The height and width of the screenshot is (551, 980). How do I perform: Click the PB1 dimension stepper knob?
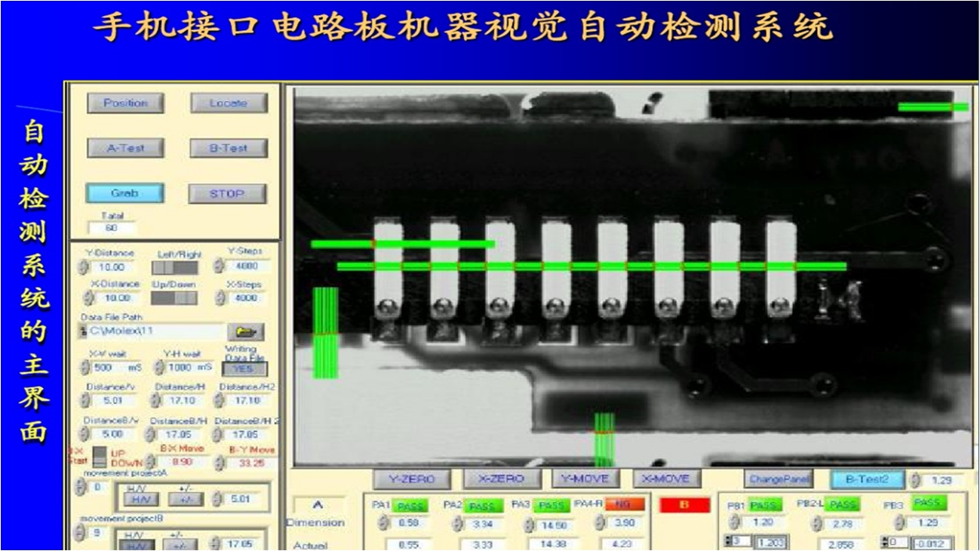(734, 522)
